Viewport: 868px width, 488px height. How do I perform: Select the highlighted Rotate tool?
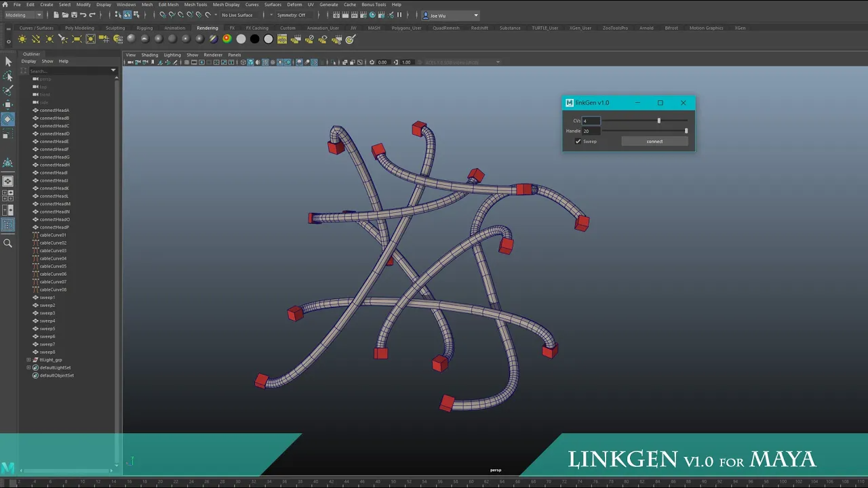point(8,119)
